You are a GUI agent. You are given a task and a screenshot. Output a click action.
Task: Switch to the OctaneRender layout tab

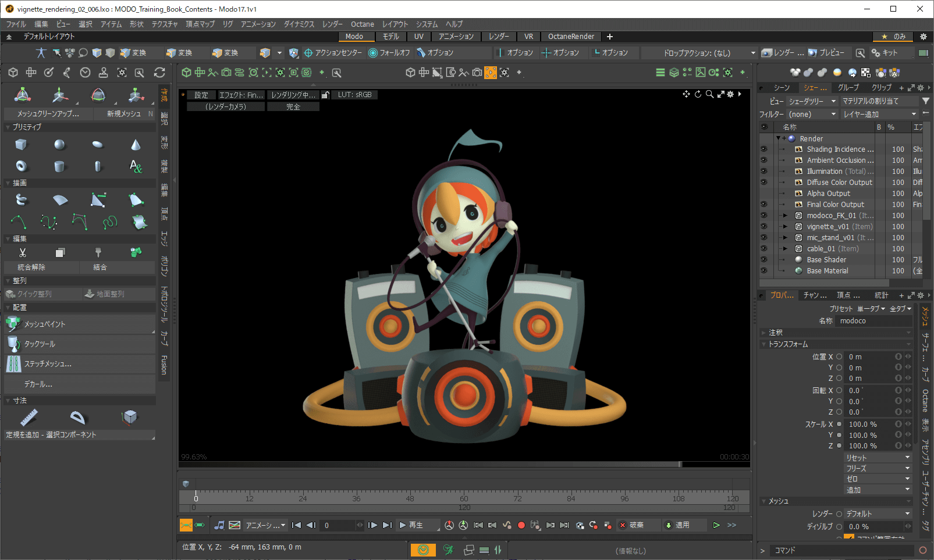pyautogui.click(x=571, y=36)
